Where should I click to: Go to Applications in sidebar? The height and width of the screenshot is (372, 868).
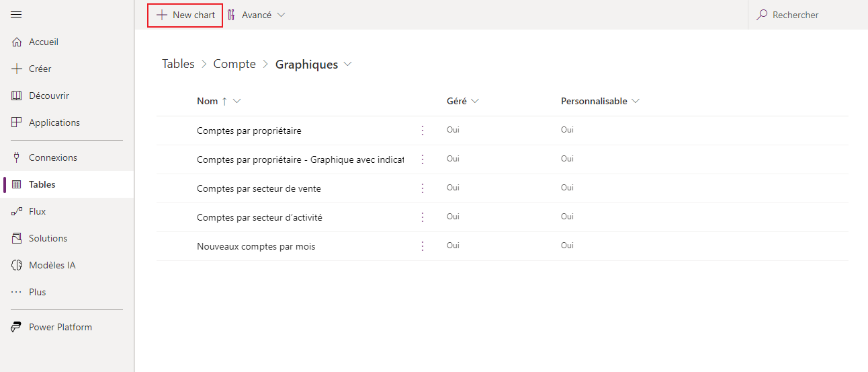(x=54, y=122)
